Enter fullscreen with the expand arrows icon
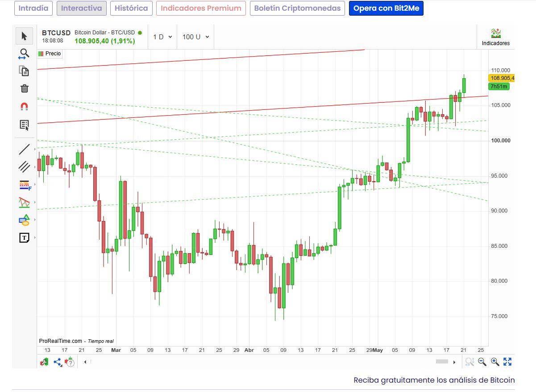Image resolution: width=536 pixels, height=392 pixels. (x=507, y=362)
